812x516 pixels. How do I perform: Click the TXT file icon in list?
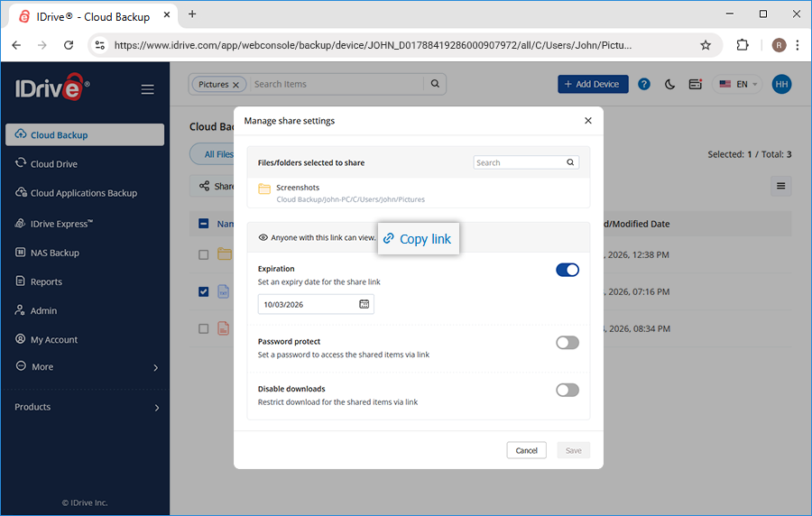[223, 291]
